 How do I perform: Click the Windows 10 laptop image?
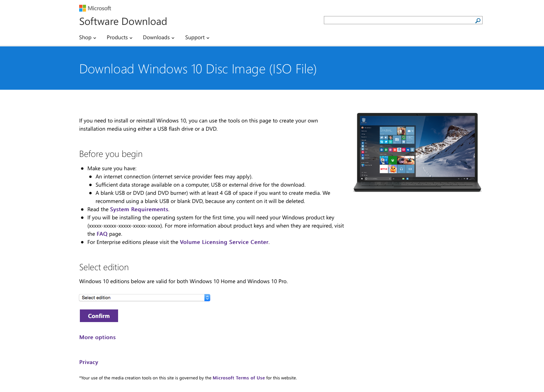click(417, 153)
